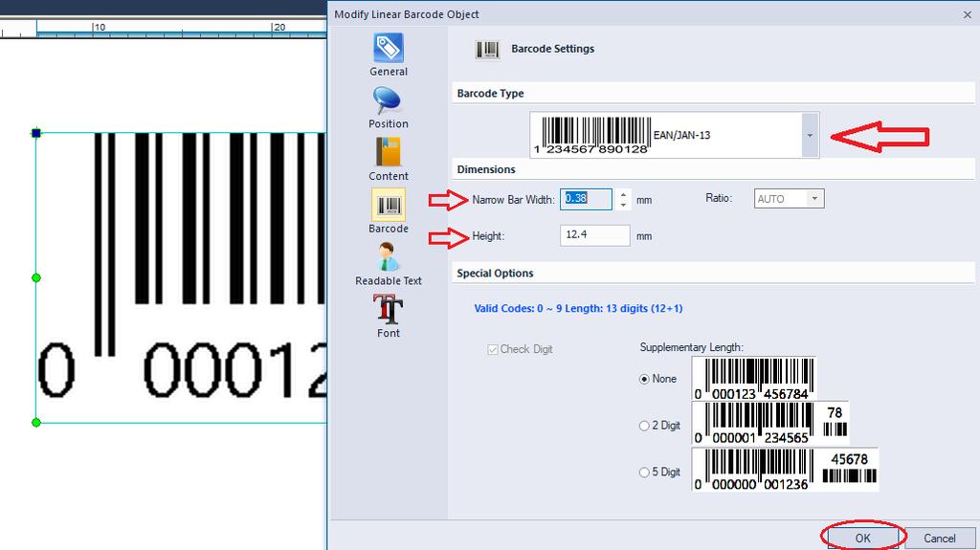Image resolution: width=980 pixels, height=550 pixels.
Task: Click the Narrow Bar Width input field
Action: [586, 199]
